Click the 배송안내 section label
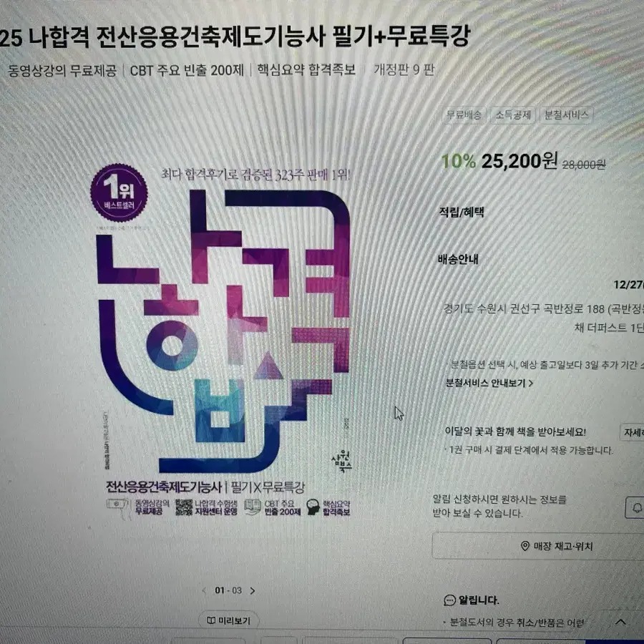Image resolution: width=644 pixels, height=644 pixels. click(459, 259)
